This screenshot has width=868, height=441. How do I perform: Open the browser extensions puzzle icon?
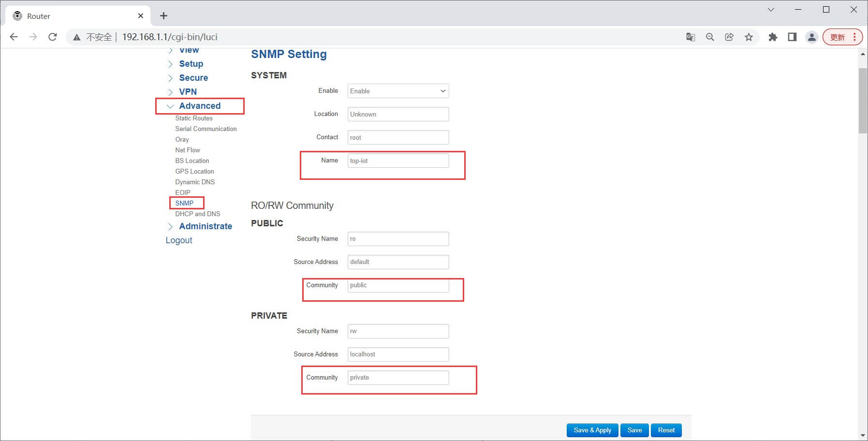[773, 37]
